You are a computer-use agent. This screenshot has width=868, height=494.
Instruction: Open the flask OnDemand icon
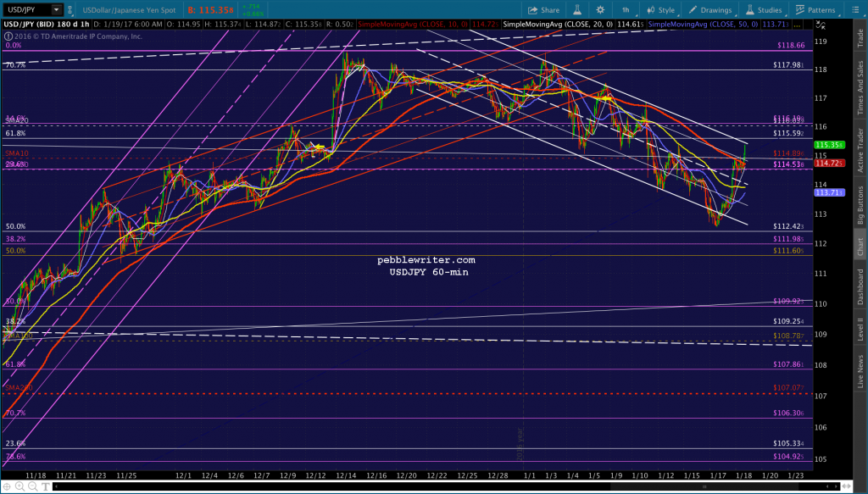point(577,10)
